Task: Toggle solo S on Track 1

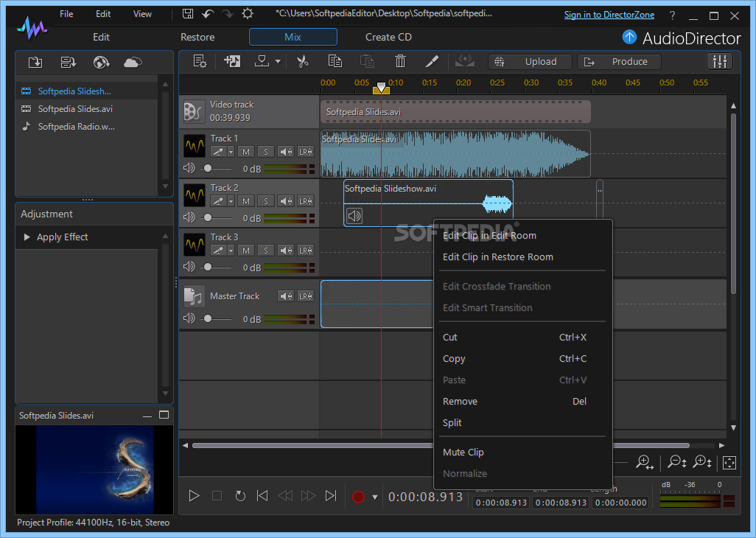Action: tap(266, 152)
